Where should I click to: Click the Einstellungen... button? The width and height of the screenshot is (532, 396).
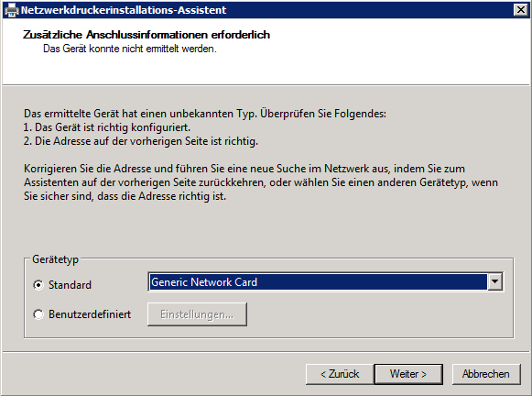(x=197, y=314)
